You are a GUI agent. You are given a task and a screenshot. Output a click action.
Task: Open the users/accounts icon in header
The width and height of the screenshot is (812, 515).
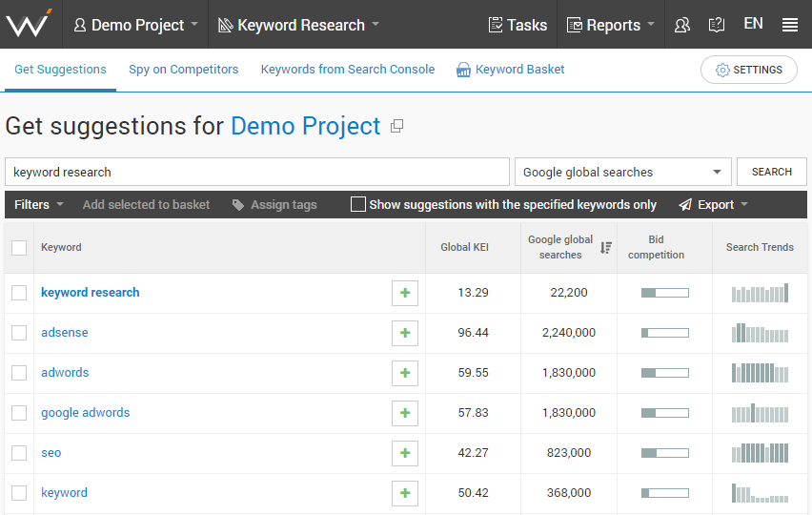click(x=682, y=25)
